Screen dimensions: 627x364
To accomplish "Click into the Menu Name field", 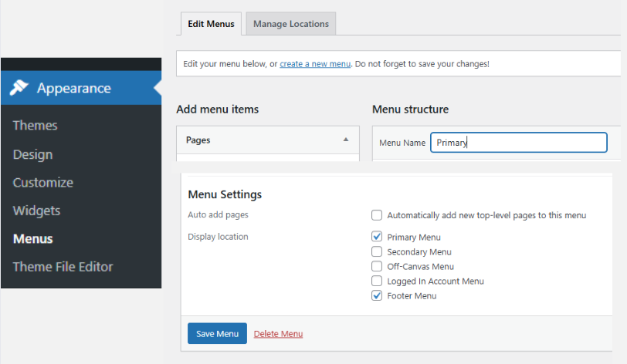I will click(518, 143).
